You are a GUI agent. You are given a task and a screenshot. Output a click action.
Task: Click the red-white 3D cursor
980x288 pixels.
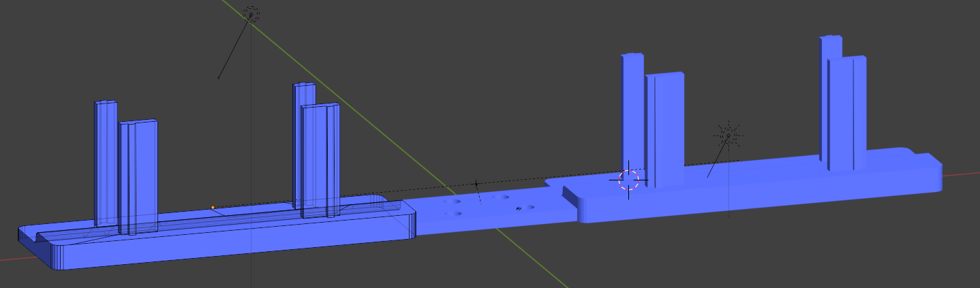[628, 180]
